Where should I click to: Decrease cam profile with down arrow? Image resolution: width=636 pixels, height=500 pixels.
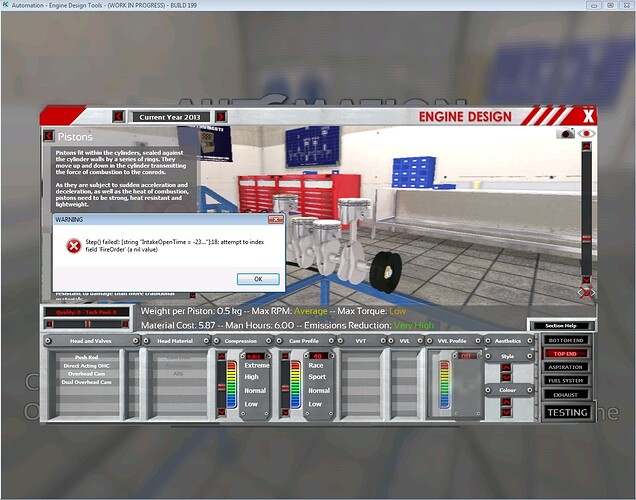click(285, 412)
